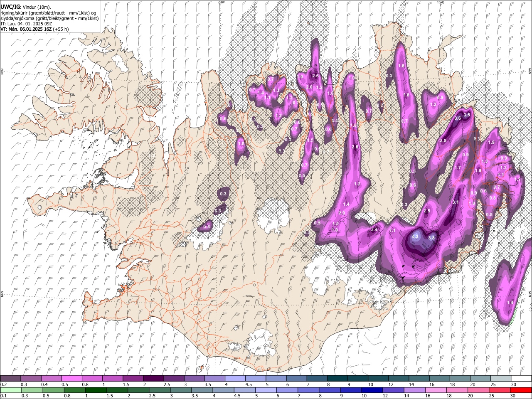Click the 3.1 precipitation value on map
The width and height of the screenshot is (532, 399).
[456, 202]
